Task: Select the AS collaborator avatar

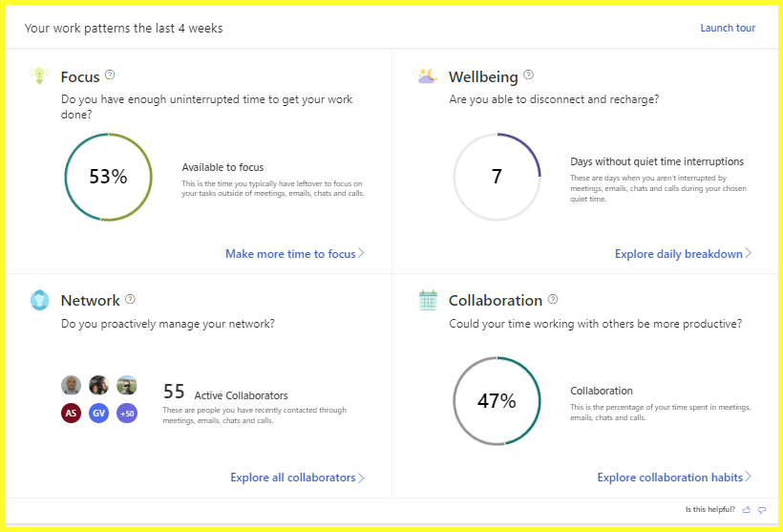Action: pyautogui.click(x=72, y=414)
